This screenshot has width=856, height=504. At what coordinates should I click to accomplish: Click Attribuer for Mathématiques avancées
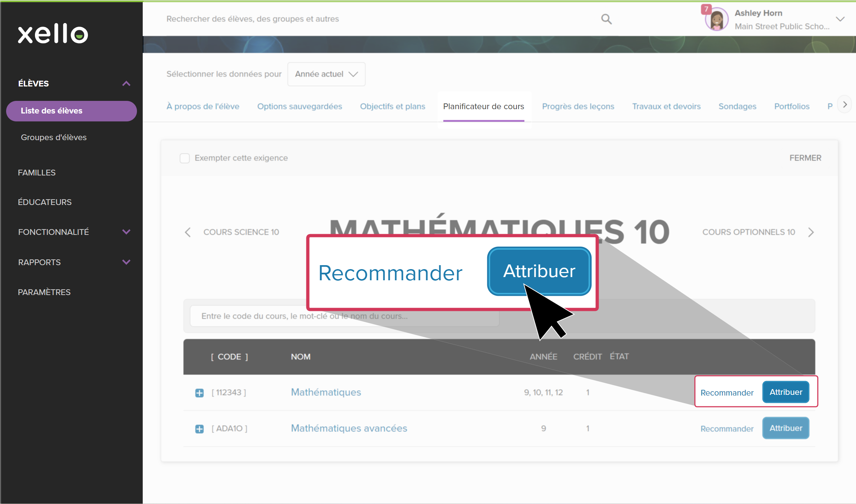click(x=786, y=428)
